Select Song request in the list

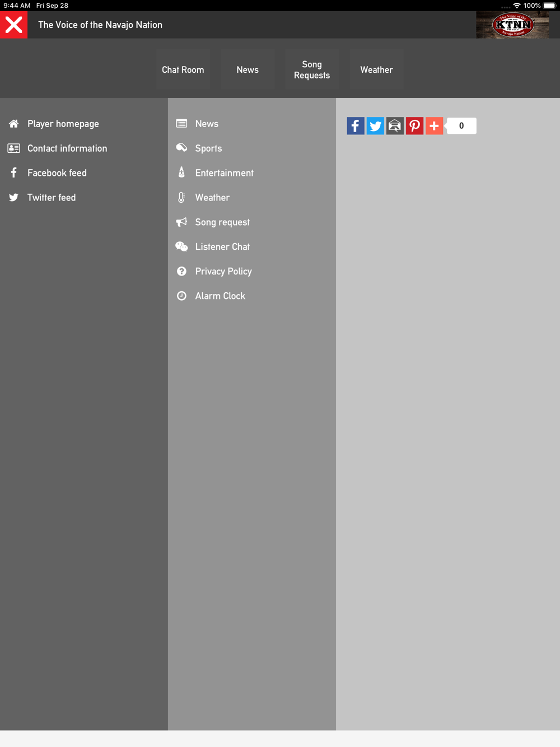pyautogui.click(x=222, y=222)
